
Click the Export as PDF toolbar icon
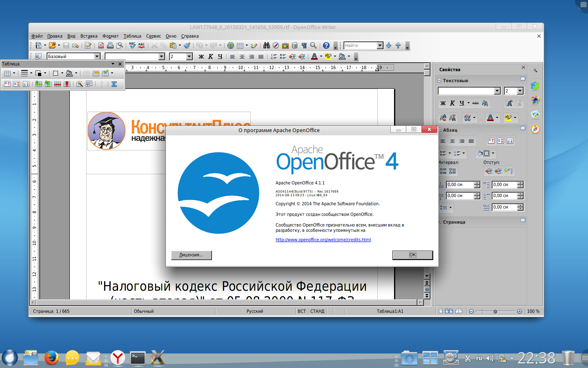(x=101, y=45)
